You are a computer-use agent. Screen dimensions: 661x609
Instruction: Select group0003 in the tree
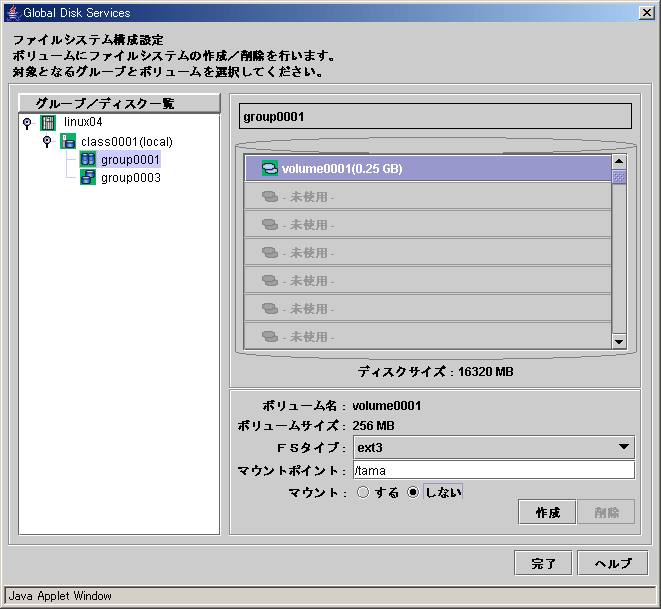(x=131, y=178)
